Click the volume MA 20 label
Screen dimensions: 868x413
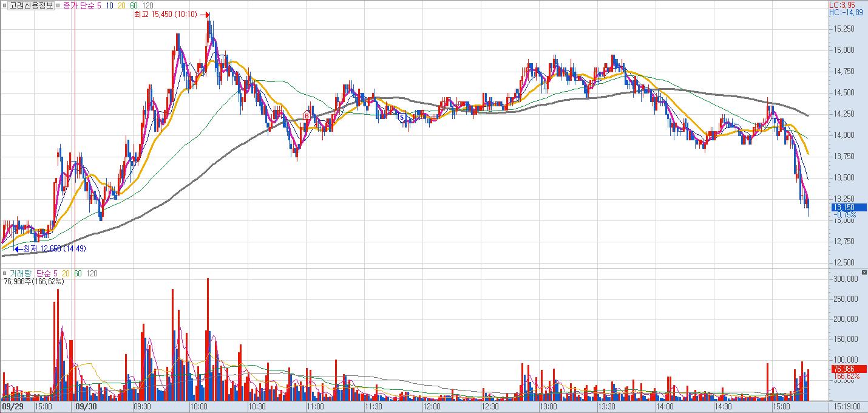pos(66,273)
